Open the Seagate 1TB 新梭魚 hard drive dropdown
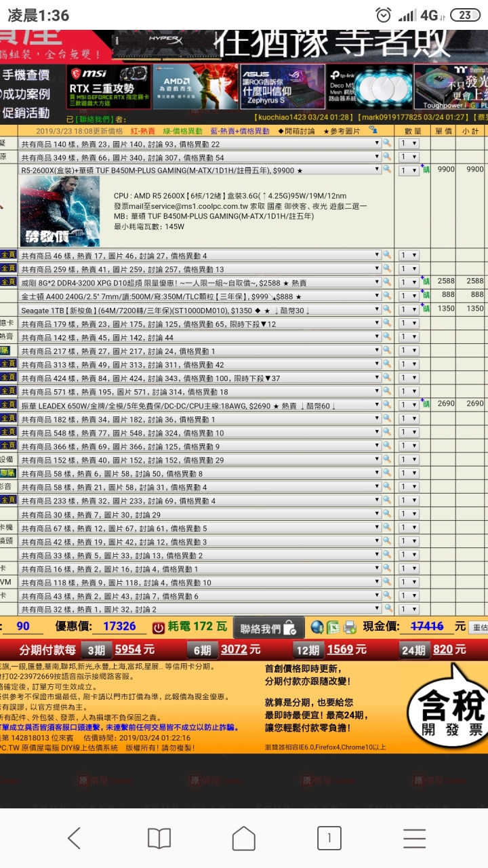The image size is (488, 868). point(201,310)
